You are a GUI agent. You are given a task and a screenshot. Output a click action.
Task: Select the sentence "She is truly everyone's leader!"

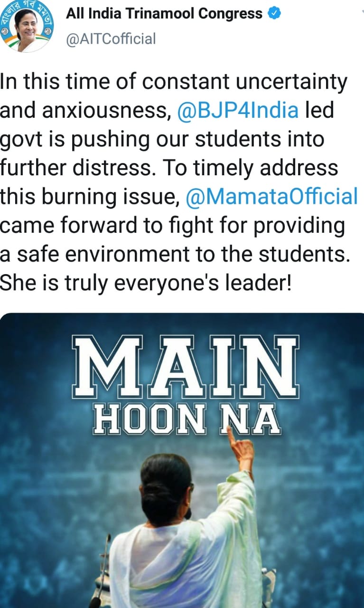point(146,284)
